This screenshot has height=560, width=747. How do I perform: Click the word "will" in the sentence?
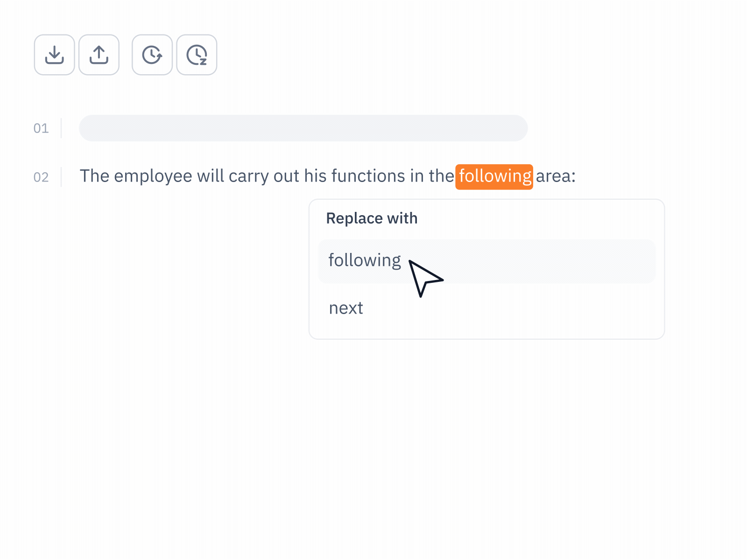210,176
